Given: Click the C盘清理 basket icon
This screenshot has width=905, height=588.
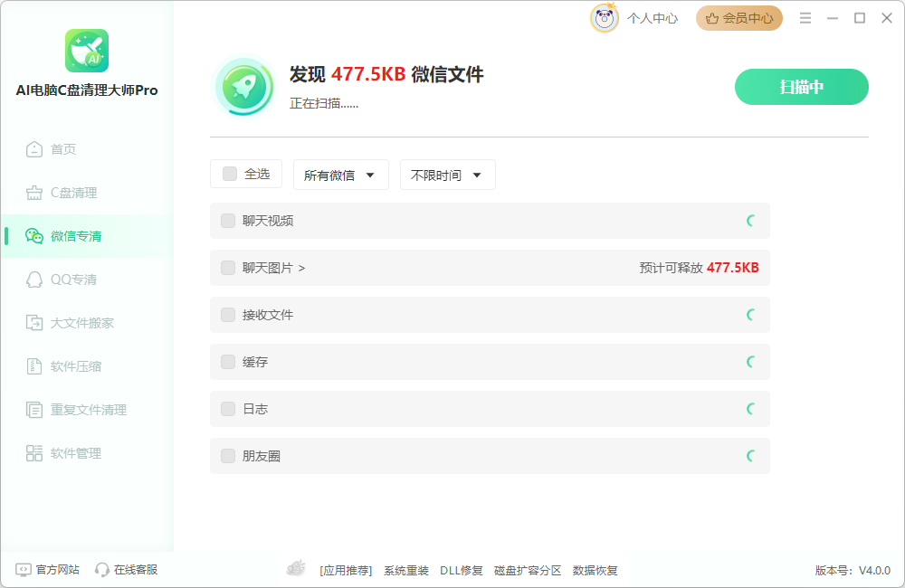Looking at the screenshot, I should coord(34,193).
